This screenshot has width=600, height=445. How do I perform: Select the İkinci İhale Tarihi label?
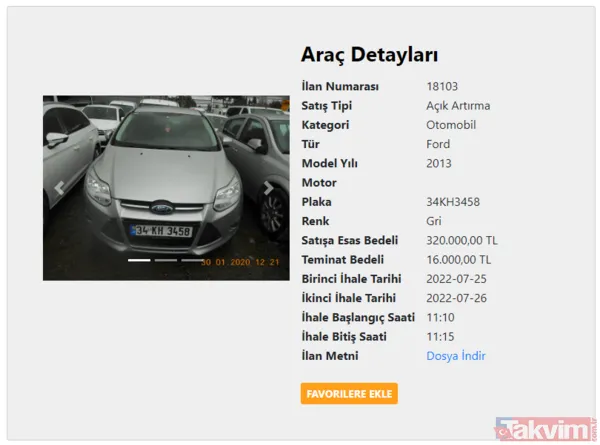[349, 298]
